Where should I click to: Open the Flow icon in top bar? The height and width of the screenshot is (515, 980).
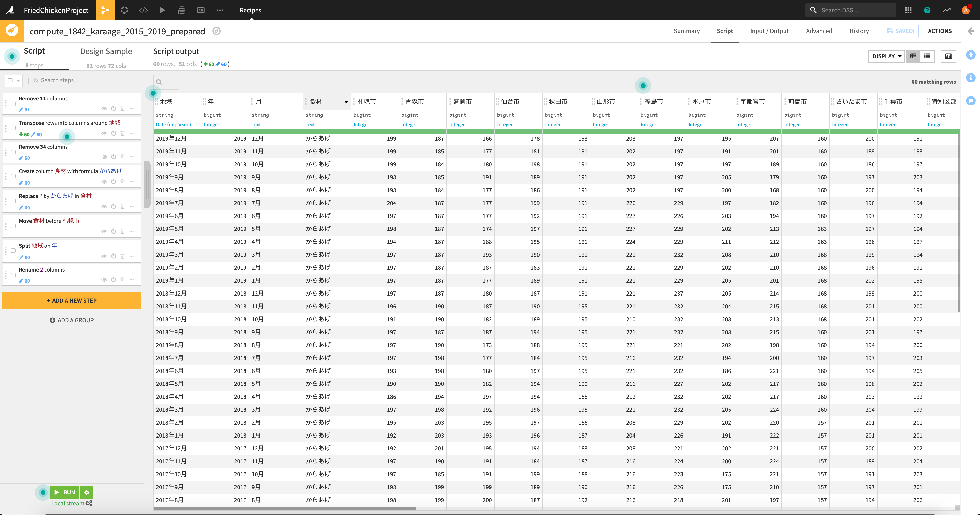105,10
